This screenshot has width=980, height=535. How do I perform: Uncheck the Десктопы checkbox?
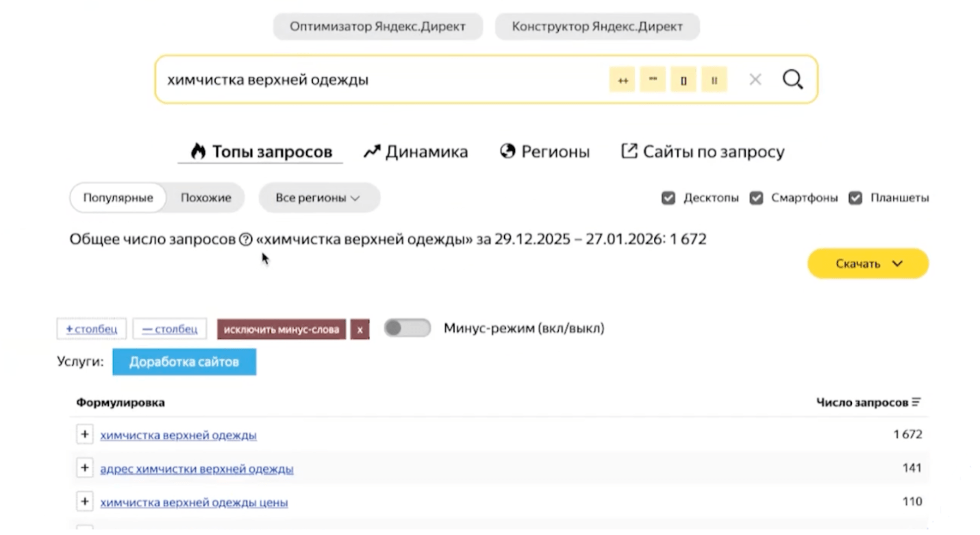[668, 199]
